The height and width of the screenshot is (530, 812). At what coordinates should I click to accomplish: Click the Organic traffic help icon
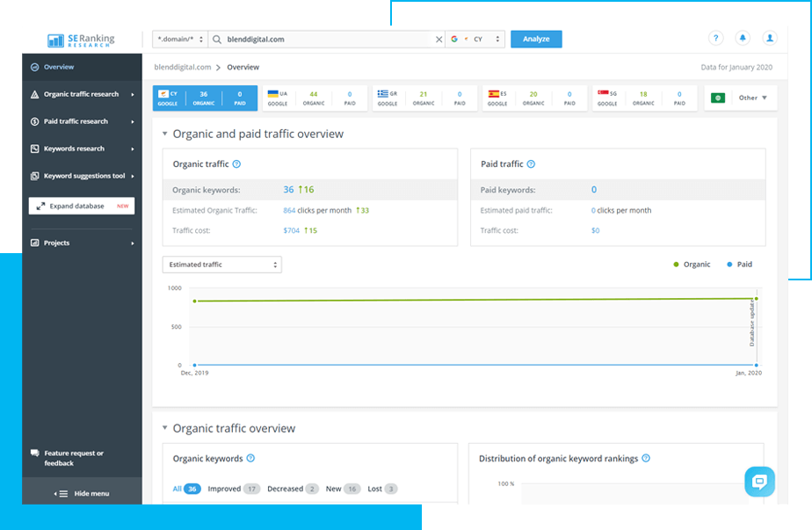[236, 164]
